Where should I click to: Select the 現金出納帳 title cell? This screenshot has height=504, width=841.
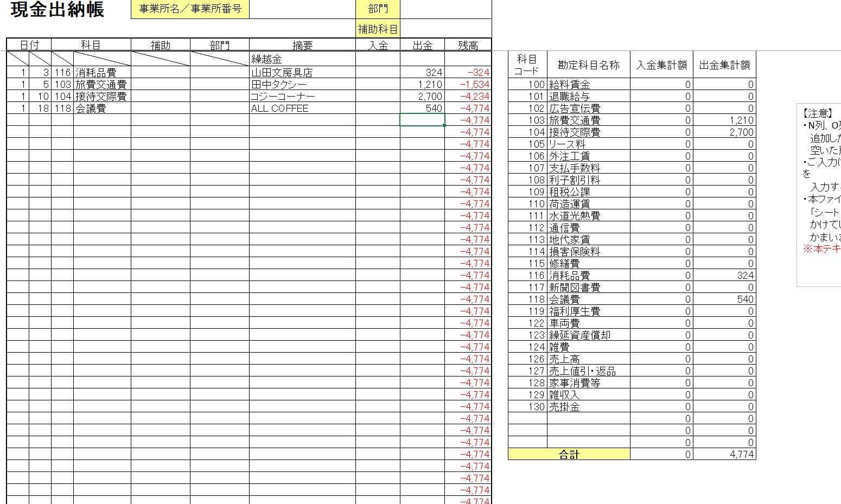tap(58, 9)
